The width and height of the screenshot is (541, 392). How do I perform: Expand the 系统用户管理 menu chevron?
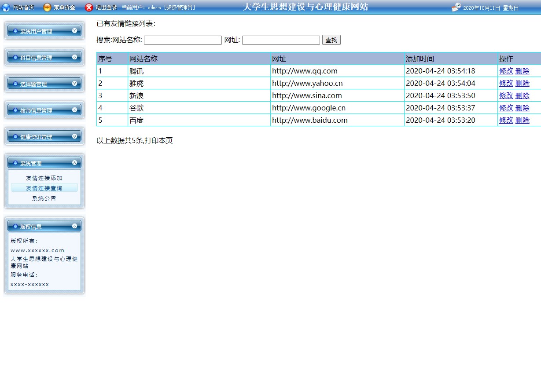[74, 31]
